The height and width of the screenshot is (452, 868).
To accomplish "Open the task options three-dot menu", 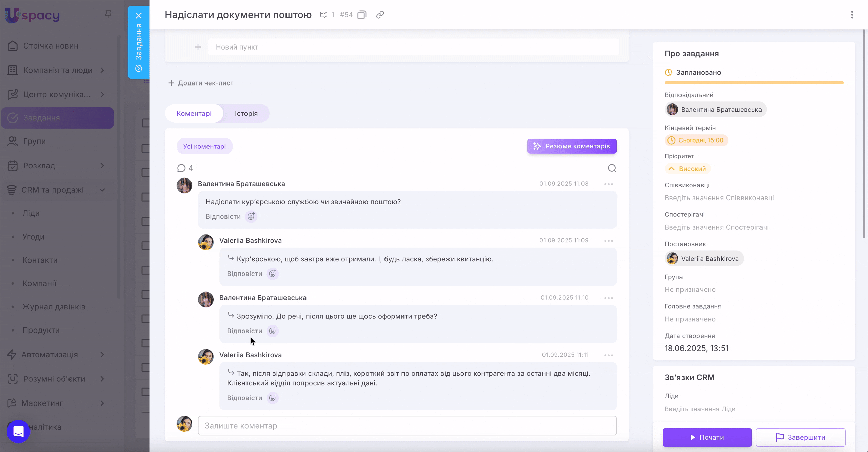I will tap(852, 15).
